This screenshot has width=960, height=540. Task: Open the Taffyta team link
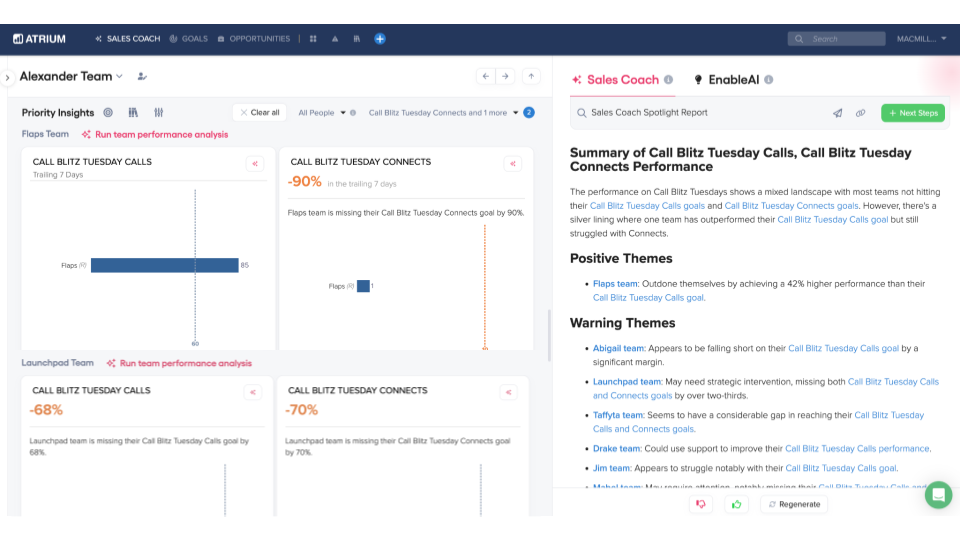pyautogui.click(x=618, y=415)
